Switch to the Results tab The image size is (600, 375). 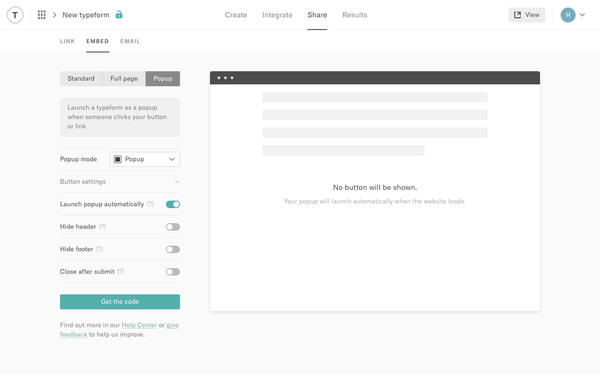[355, 15]
